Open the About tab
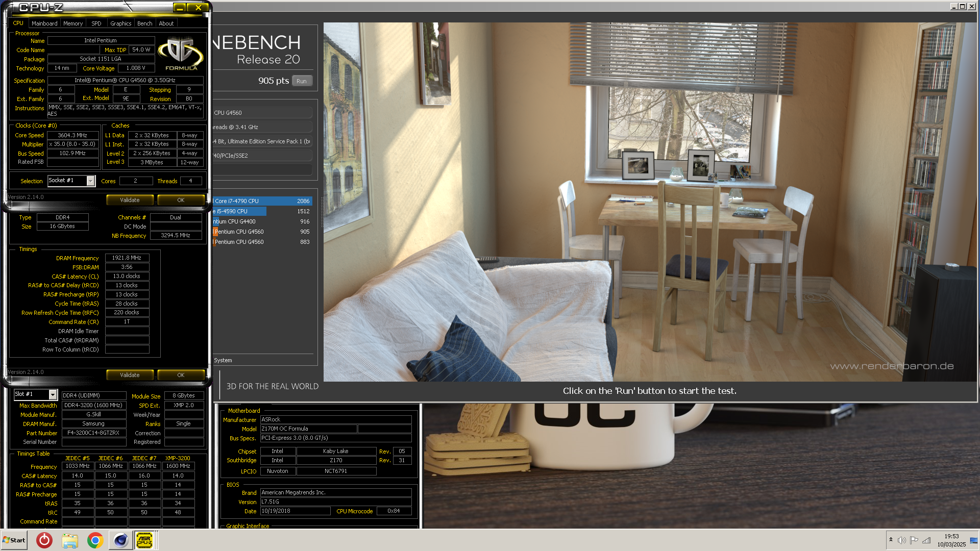This screenshot has height=551, width=980. 166,23
